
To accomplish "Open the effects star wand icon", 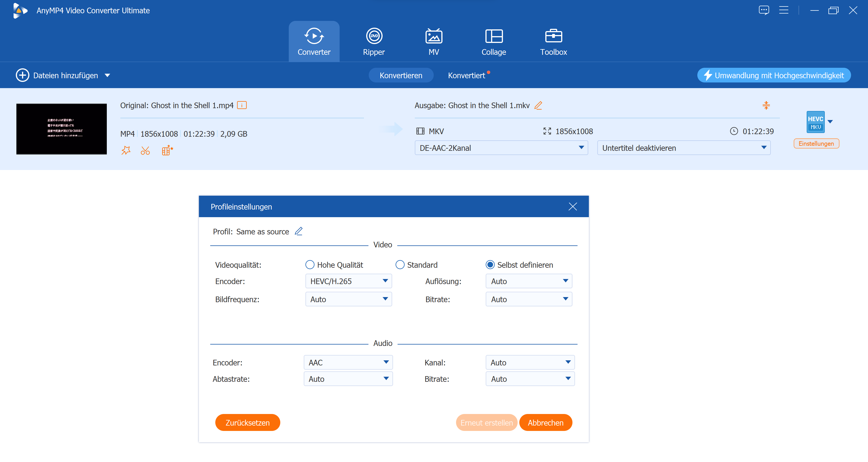I will click(x=126, y=150).
